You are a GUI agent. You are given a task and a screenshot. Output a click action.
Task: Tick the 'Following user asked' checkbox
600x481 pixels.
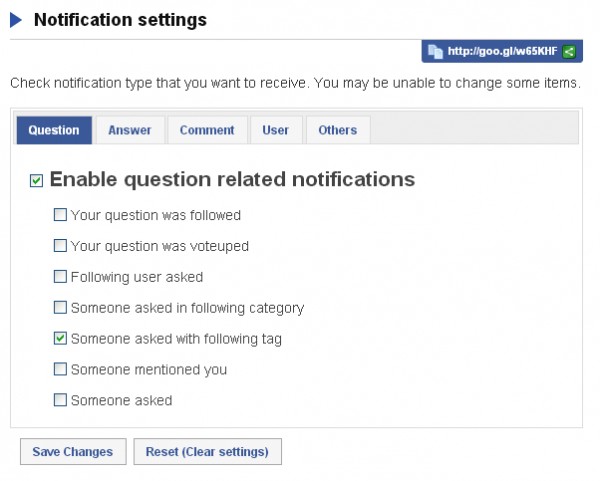click(60, 277)
